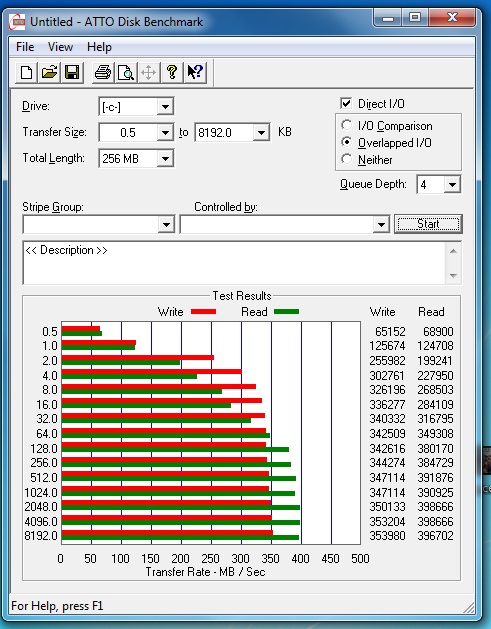Select the I/O Comparison radio button

pos(347,125)
